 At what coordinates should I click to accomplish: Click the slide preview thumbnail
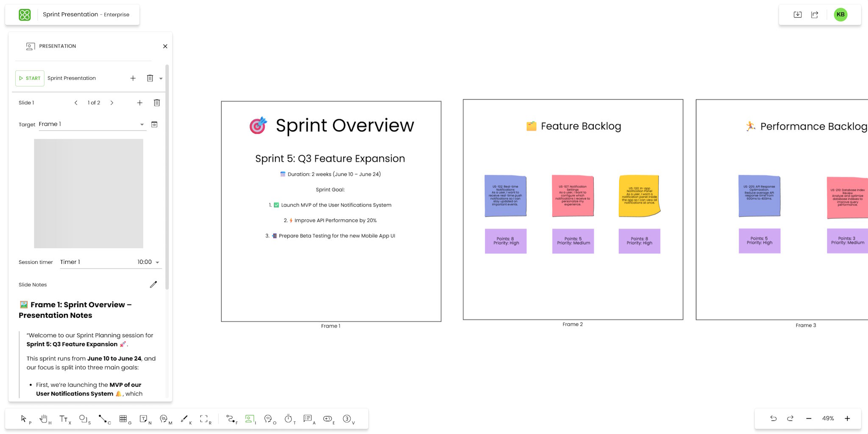89,193
